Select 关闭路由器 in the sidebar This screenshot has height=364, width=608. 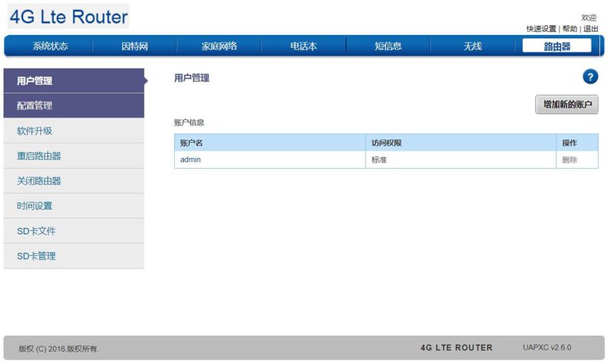pyautogui.click(x=74, y=181)
